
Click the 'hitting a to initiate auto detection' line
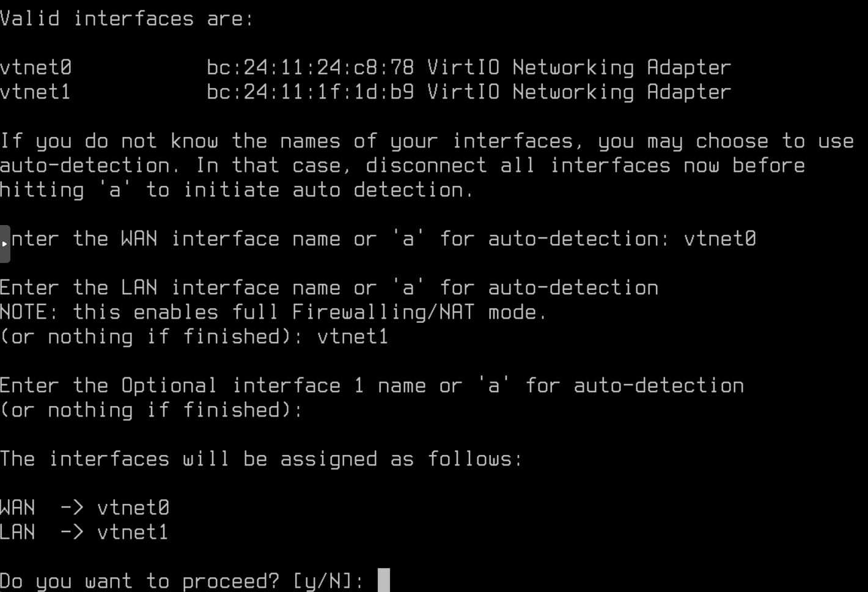tap(237, 190)
